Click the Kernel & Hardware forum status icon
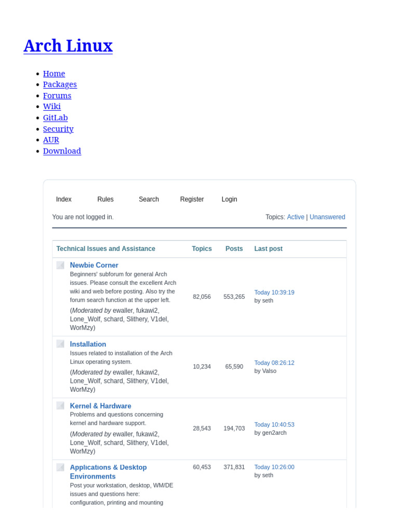Viewport: 399px width, 532px height. coord(60,405)
